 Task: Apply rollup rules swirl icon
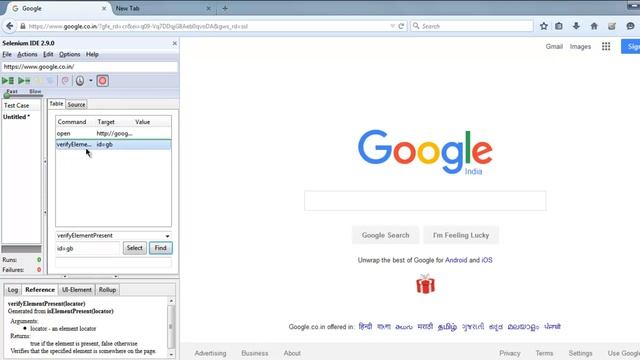(x=65, y=81)
